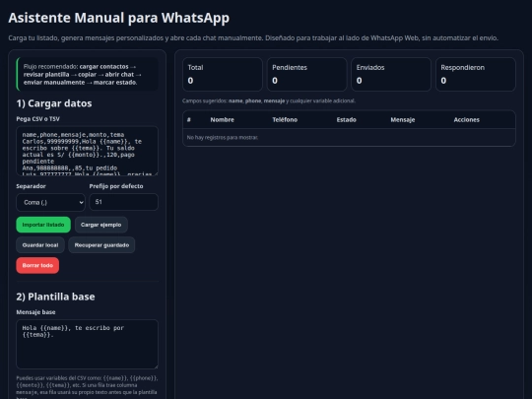
Task: Click the Acciones column header
Action: tap(467, 120)
